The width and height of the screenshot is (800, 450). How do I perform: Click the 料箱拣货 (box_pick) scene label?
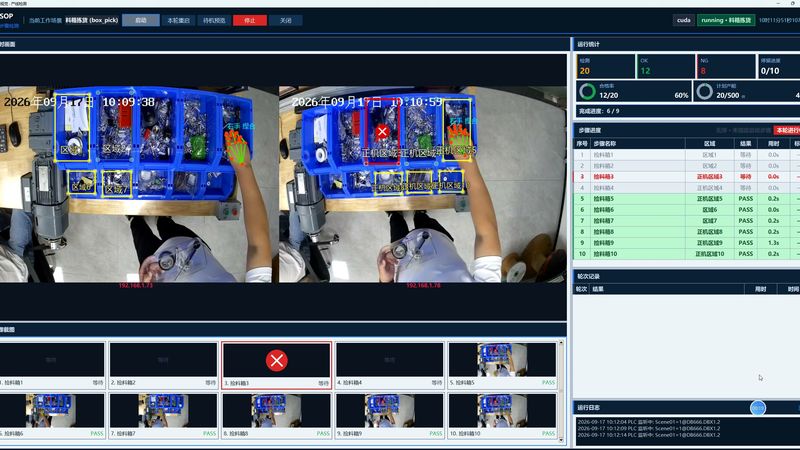coord(91,20)
